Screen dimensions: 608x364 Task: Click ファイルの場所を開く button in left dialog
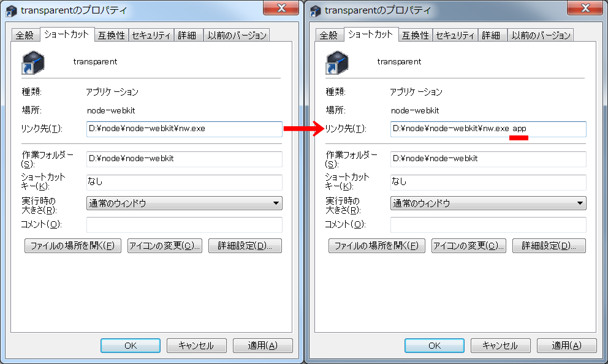(x=73, y=246)
